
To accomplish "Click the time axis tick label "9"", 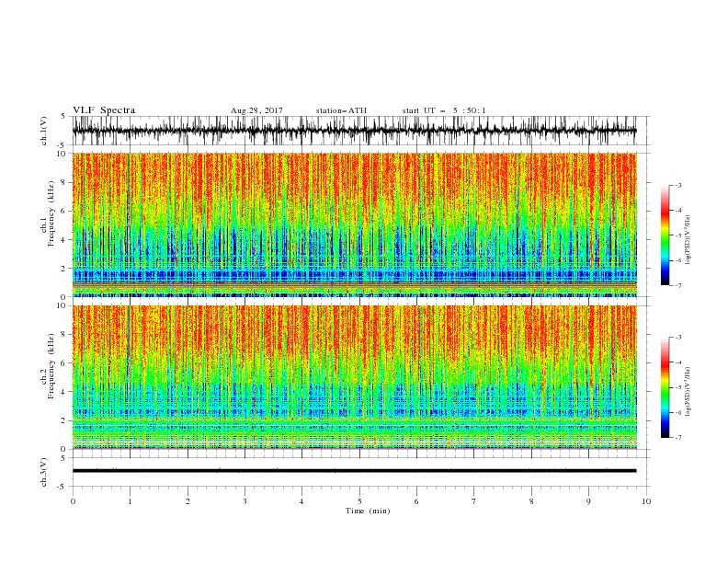I will tap(588, 501).
